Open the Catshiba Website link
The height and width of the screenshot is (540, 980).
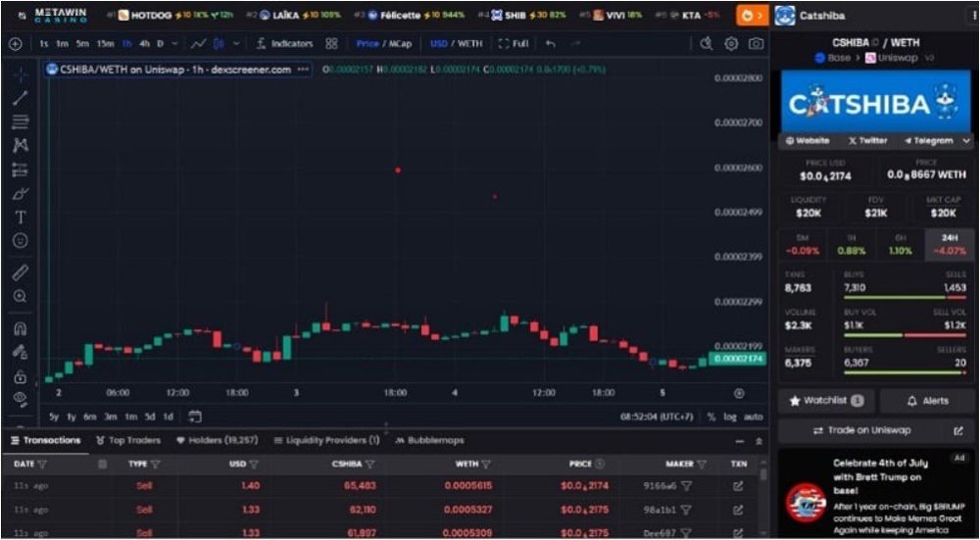(808, 141)
